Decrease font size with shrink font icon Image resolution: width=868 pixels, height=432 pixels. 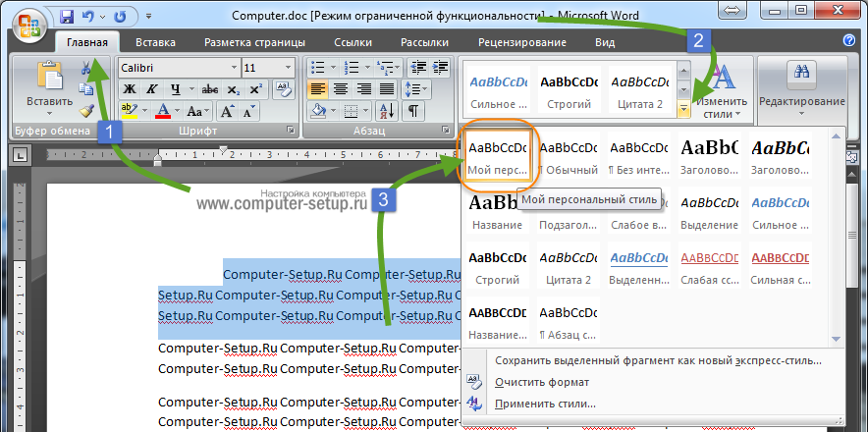pyautogui.click(x=247, y=111)
